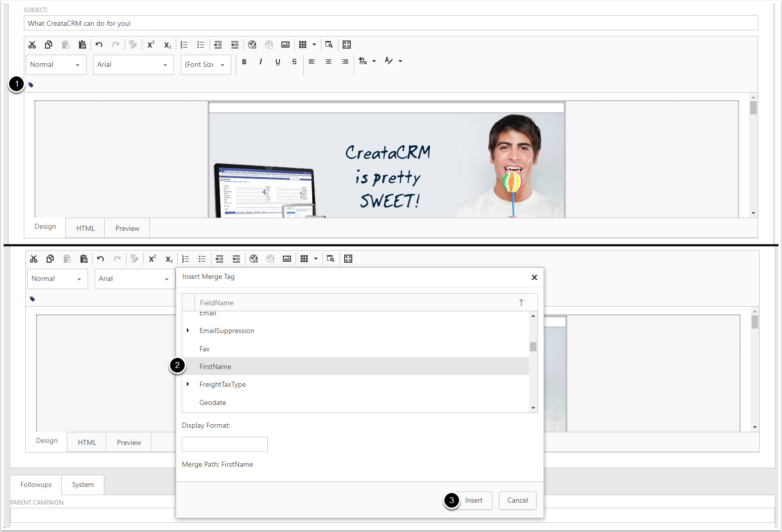Screen dimensions: 782x532
Task: Expand the FreightTaxType field row
Action: (188, 384)
